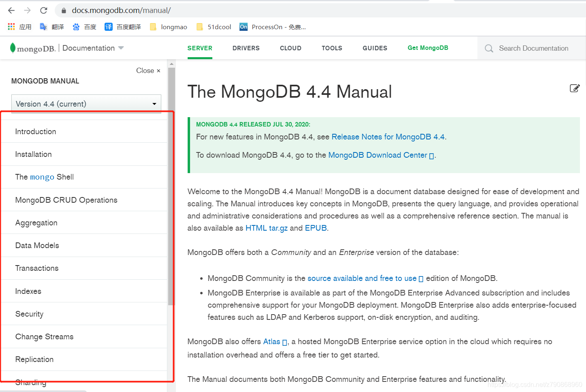Open Replication in the sidebar
The image size is (586, 392).
click(x=34, y=359)
